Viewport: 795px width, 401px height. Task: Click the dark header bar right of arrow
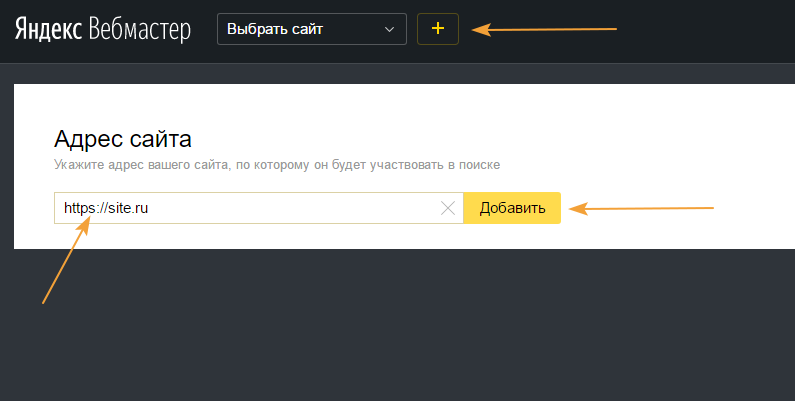pos(705,29)
